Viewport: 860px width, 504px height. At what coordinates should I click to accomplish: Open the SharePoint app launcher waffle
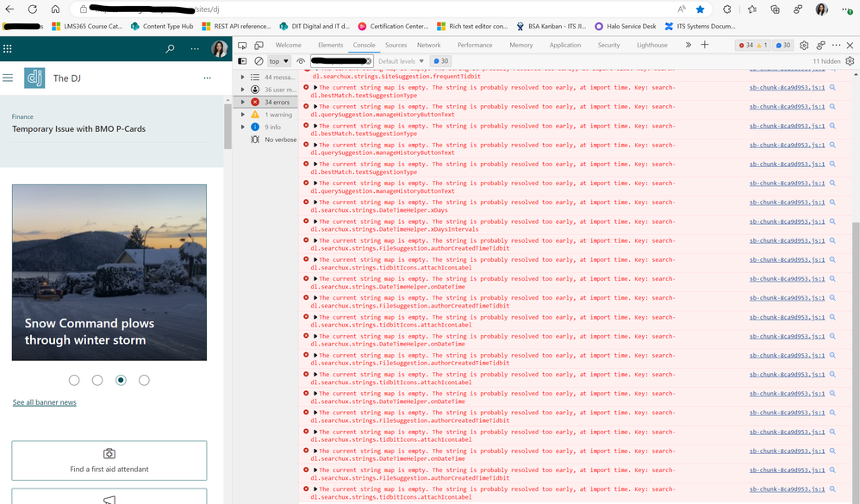[x=9, y=49]
